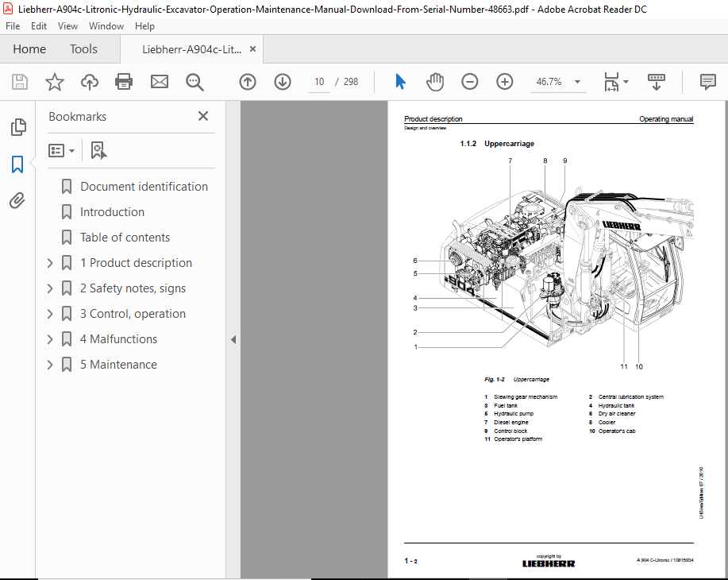Open Attachments paperclip panel
Image resolution: width=728 pixels, height=580 pixels.
pyautogui.click(x=17, y=201)
